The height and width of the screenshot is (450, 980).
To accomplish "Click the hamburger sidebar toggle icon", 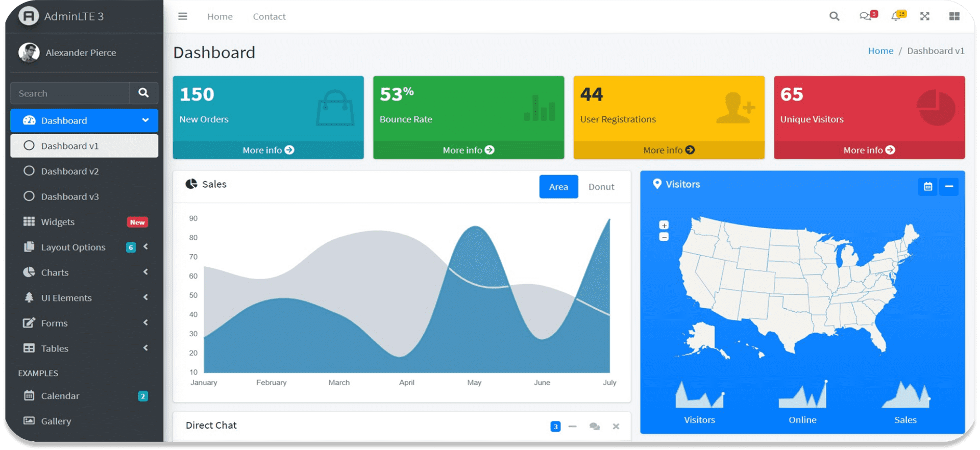I will click(182, 16).
